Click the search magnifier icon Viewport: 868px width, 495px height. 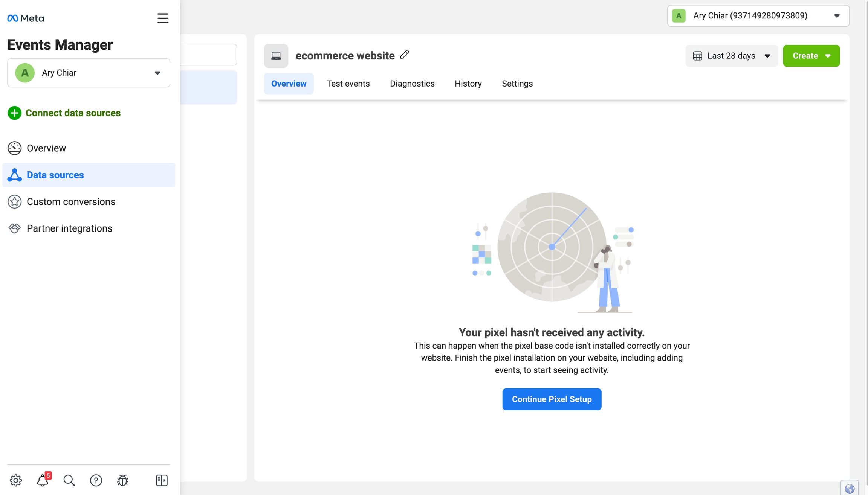(x=69, y=480)
